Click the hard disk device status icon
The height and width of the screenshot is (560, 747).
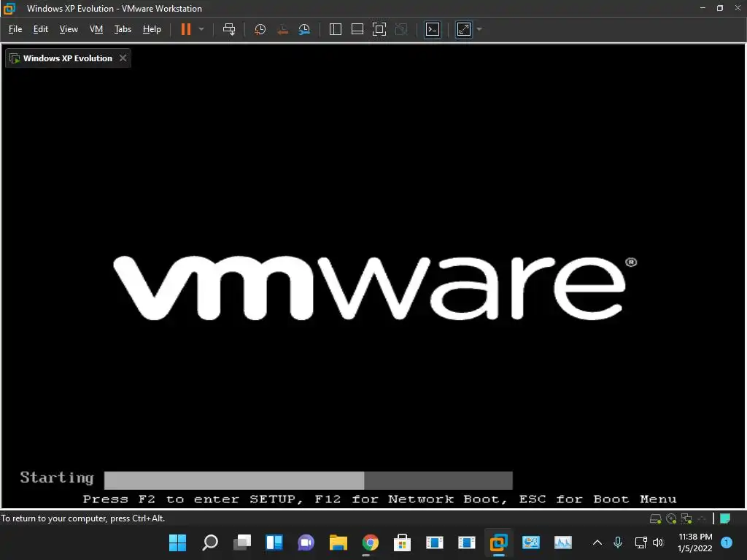pos(656,519)
